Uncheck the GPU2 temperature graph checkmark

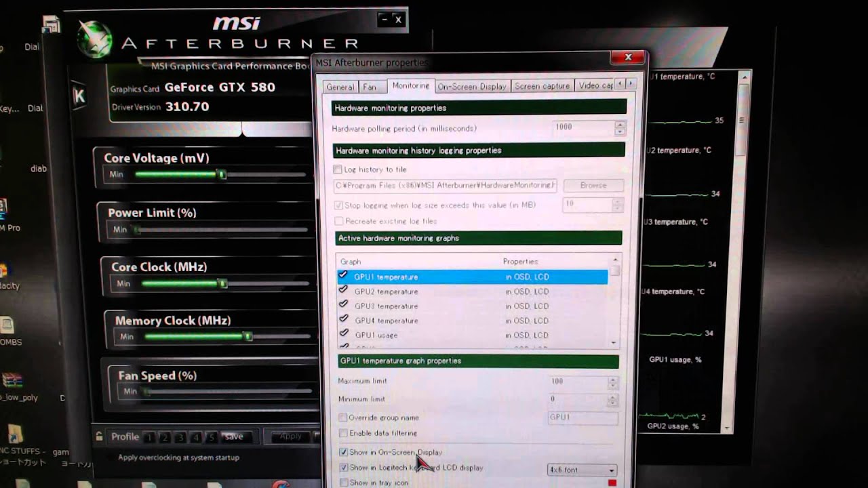pos(343,290)
